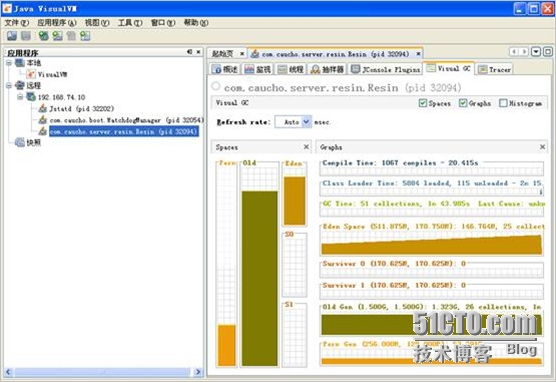556x382 pixels.
Task: Click the Jstatd process Java icon
Action: coord(43,108)
